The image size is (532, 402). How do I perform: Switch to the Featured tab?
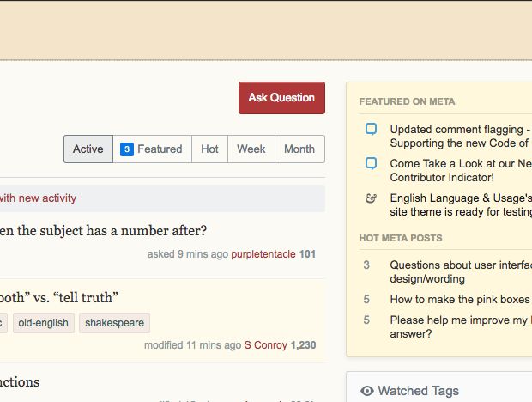tap(152, 149)
